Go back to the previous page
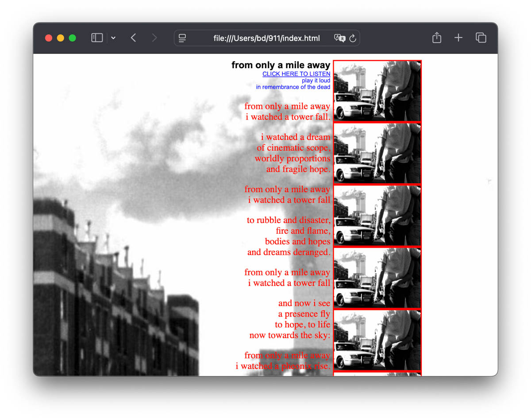The width and height of the screenshot is (531, 420). 133,38
